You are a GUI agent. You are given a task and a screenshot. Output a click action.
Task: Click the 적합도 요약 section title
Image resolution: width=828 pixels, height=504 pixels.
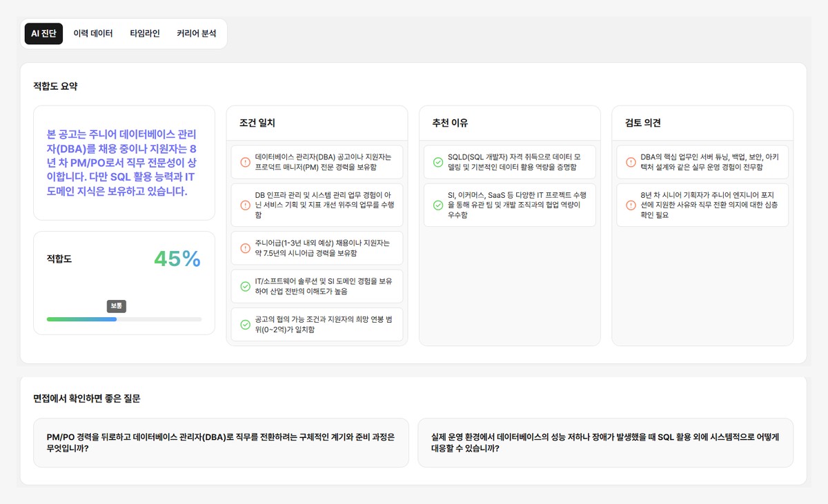click(x=56, y=86)
